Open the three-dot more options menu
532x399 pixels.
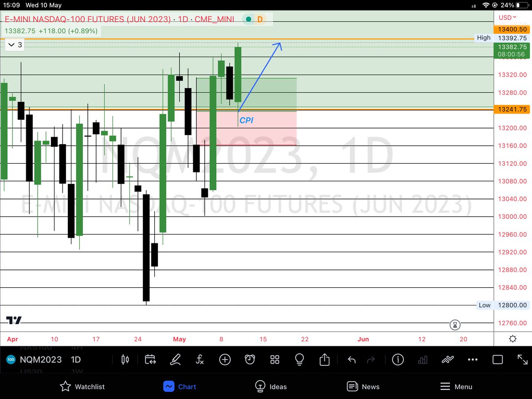point(473,360)
